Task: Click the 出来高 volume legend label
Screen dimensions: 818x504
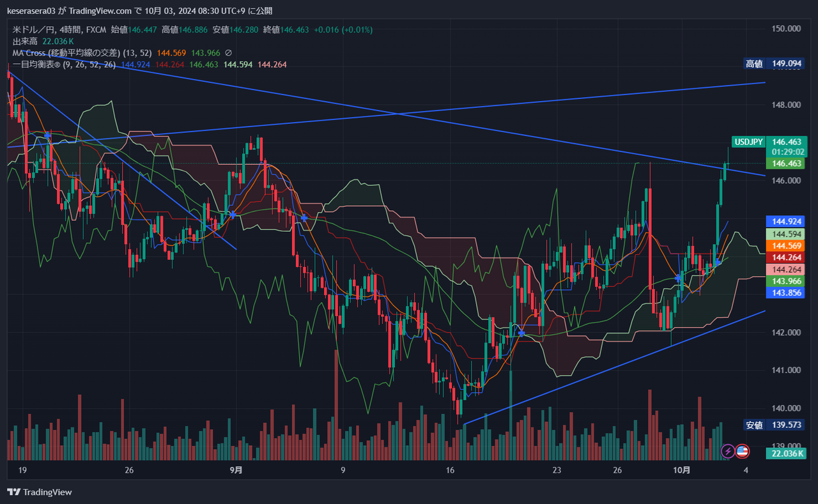Action: (26, 42)
